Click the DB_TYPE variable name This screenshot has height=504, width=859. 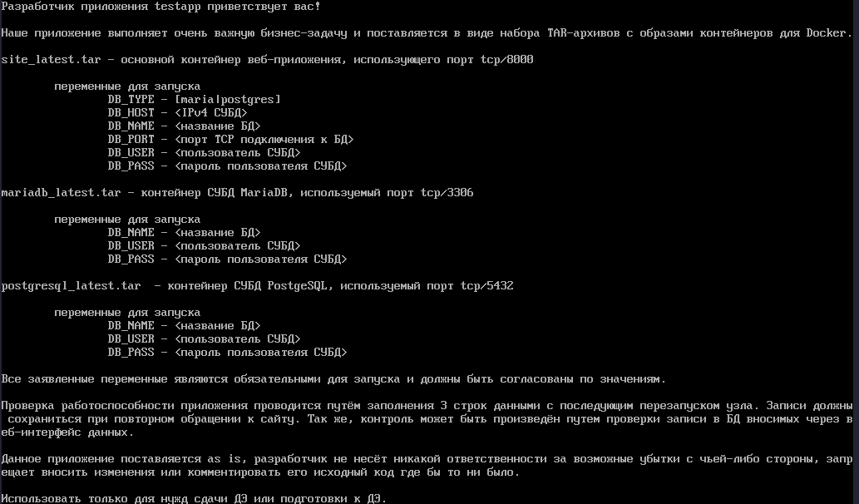(131, 100)
